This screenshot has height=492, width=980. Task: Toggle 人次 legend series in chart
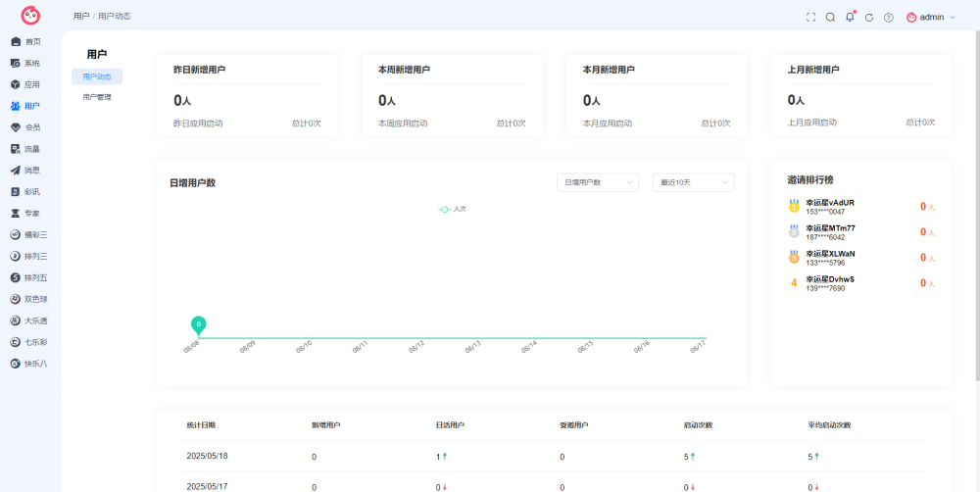click(x=453, y=210)
